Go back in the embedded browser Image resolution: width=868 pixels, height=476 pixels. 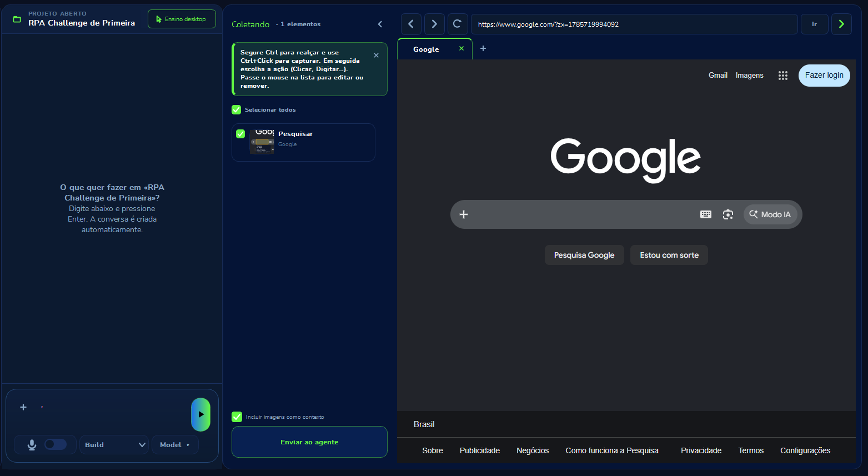pyautogui.click(x=411, y=24)
